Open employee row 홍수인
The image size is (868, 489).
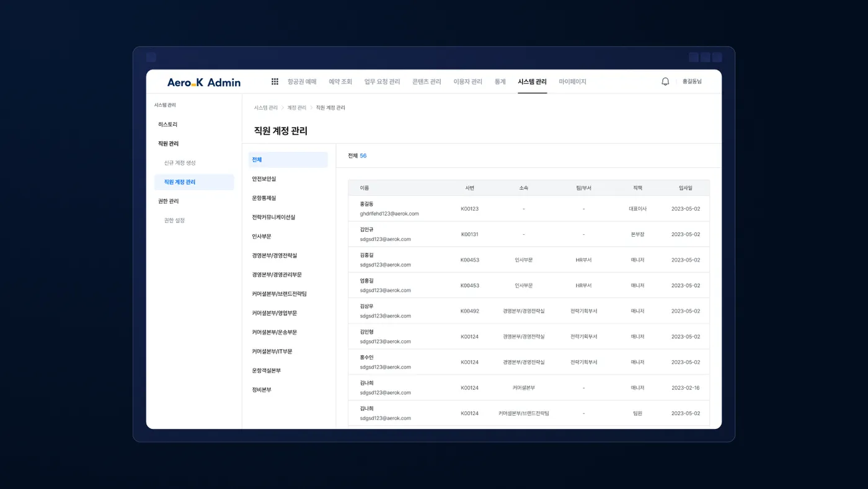coord(529,362)
